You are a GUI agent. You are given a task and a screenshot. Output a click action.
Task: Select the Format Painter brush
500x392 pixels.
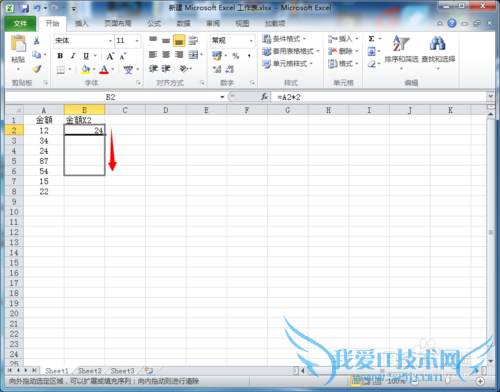tap(37, 69)
